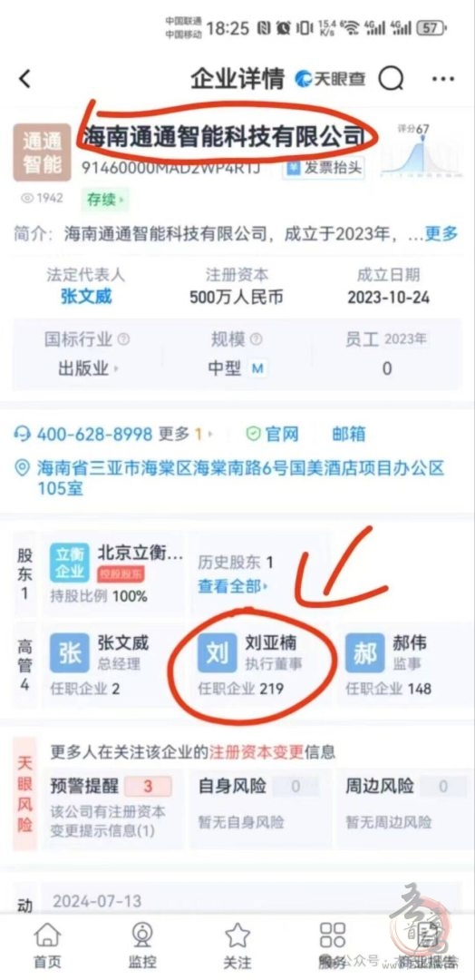Tap the 张 avatar for 张文威
The image size is (475, 980).
click(69, 652)
